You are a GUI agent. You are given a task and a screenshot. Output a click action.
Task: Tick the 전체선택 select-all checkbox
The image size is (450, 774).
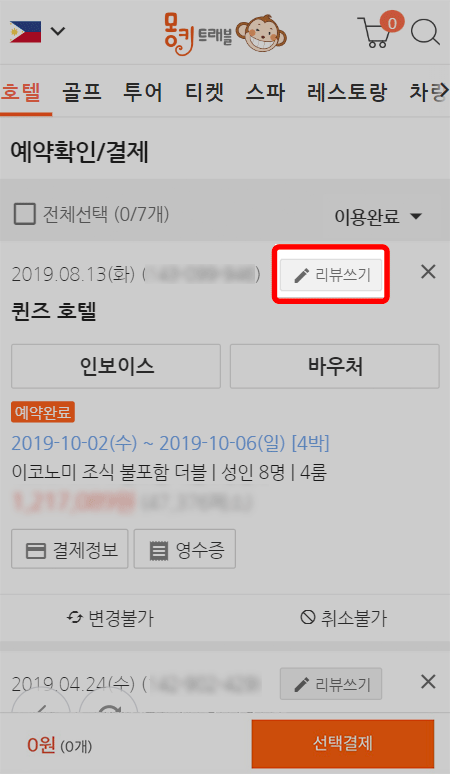(24, 215)
